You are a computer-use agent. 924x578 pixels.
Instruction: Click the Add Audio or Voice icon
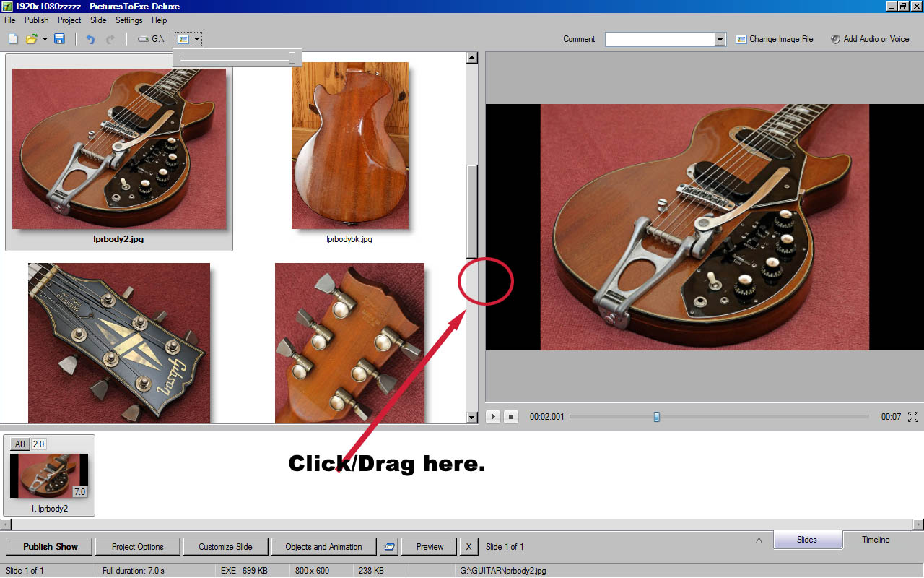835,39
